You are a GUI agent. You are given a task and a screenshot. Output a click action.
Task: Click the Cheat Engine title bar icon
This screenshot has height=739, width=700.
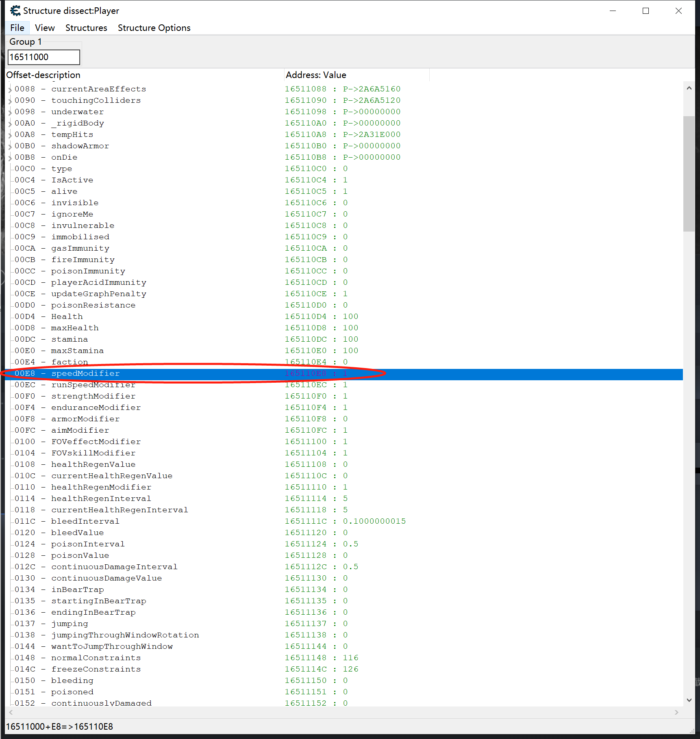(15, 11)
